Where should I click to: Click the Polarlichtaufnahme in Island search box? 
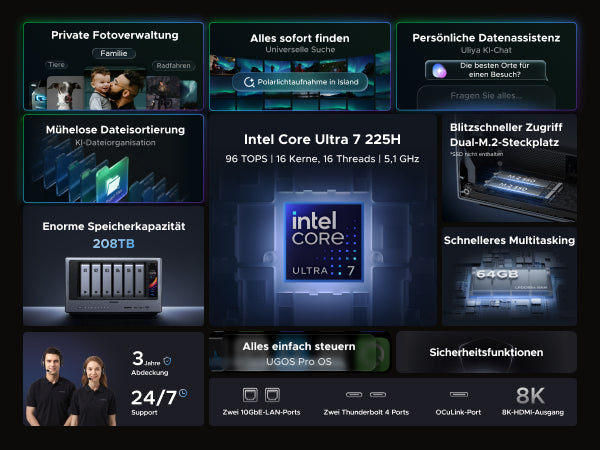click(x=300, y=82)
